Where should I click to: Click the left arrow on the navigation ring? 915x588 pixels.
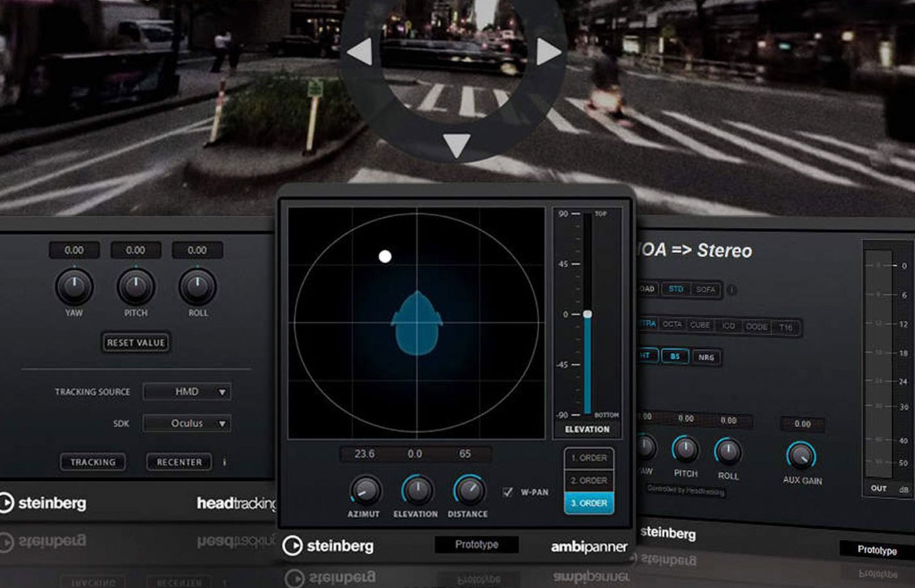point(360,52)
